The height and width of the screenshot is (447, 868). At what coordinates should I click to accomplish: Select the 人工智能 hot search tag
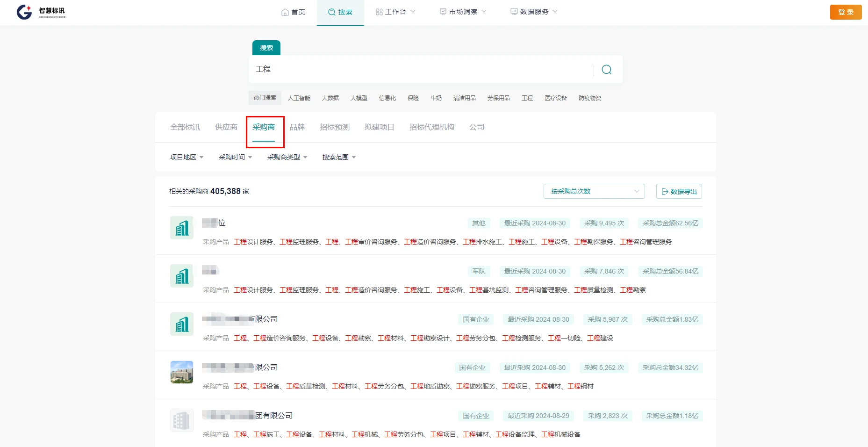[x=299, y=98]
